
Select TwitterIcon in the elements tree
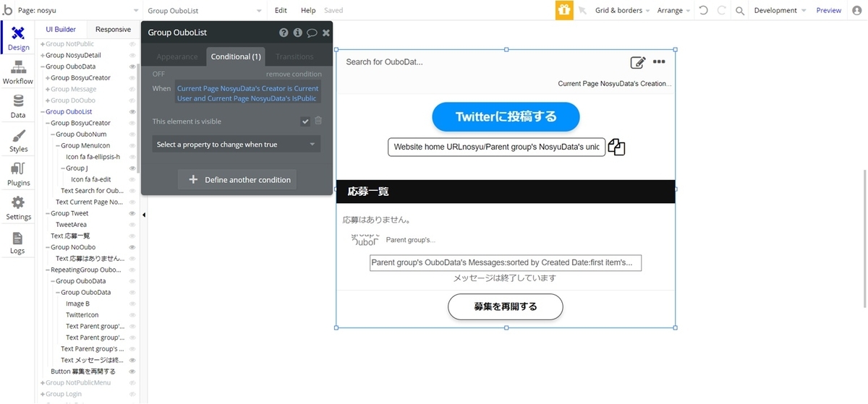82,314
